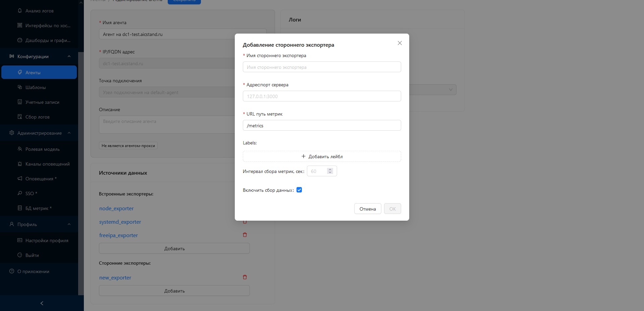Click the Имя стороннего экспортера field
The height and width of the screenshot is (311, 644).
coord(322,67)
